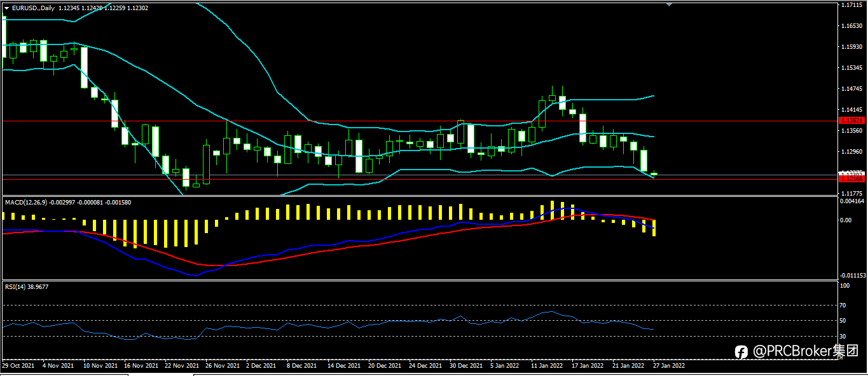This screenshot has height=376, width=868.
Task: Click the EURUSD.,Daily chart title
Action: 32,8
